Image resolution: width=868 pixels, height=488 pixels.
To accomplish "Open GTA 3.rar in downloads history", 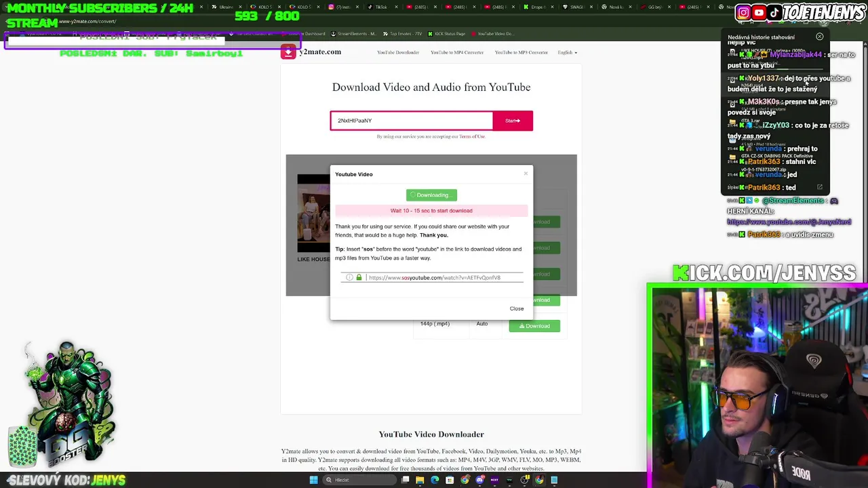I will [x=751, y=120].
